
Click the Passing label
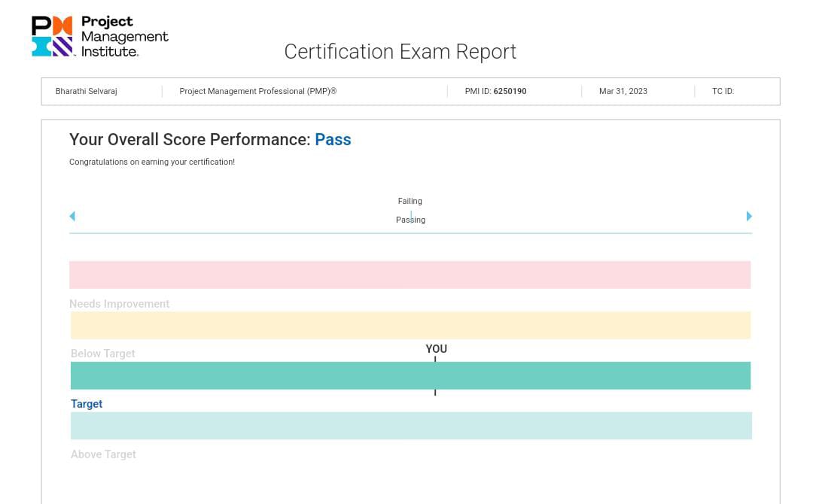(411, 220)
